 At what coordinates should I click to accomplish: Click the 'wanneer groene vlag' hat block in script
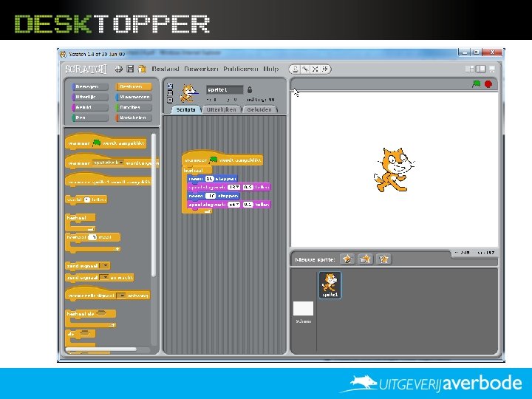(222, 159)
